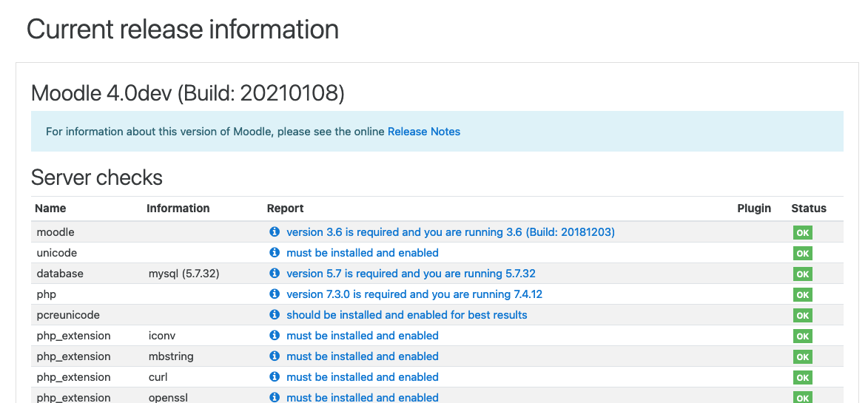The height and width of the screenshot is (403, 868).
Task: Click 'Moodle 4.0dev (Build: 20210108)' heading
Action: pos(188,93)
